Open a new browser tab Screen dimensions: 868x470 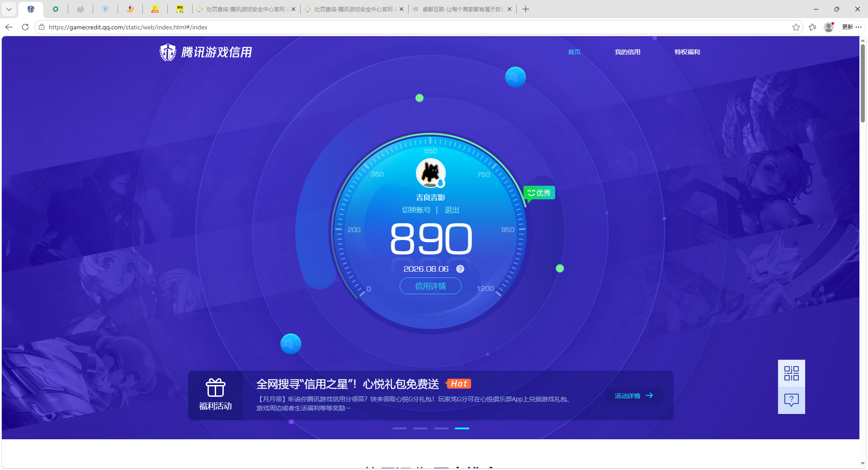coord(526,9)
